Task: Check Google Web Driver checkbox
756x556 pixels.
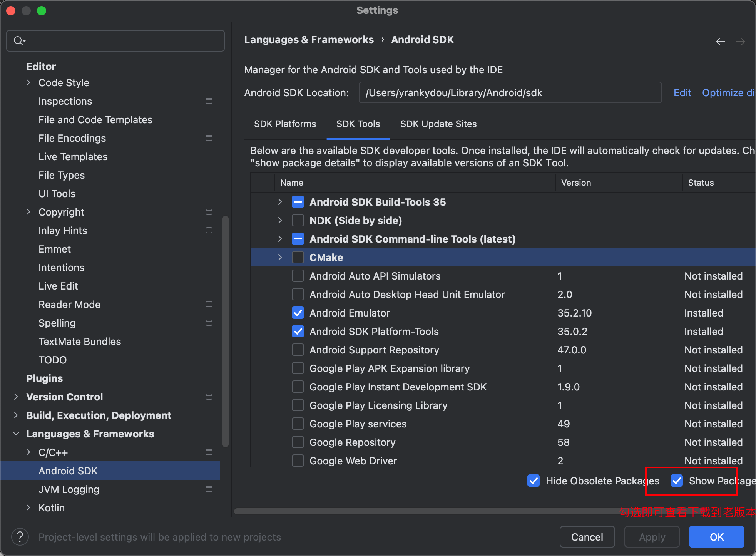Action: tap(298, 461)
